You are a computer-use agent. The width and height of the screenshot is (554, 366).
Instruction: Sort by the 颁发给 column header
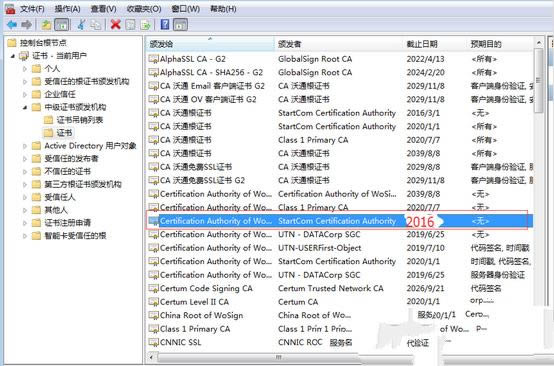pyautogui.click(x=210, y=44)
